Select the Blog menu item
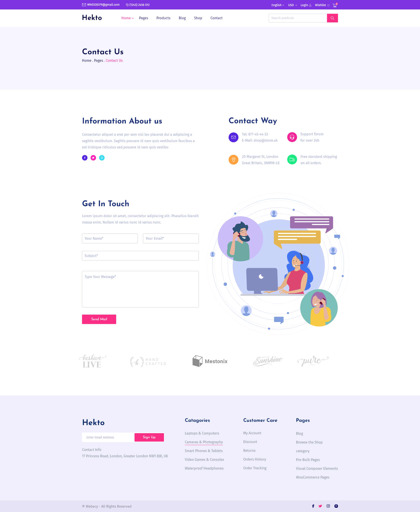The height and width of the screenshot is (512, 420). [x=182, y=18]
